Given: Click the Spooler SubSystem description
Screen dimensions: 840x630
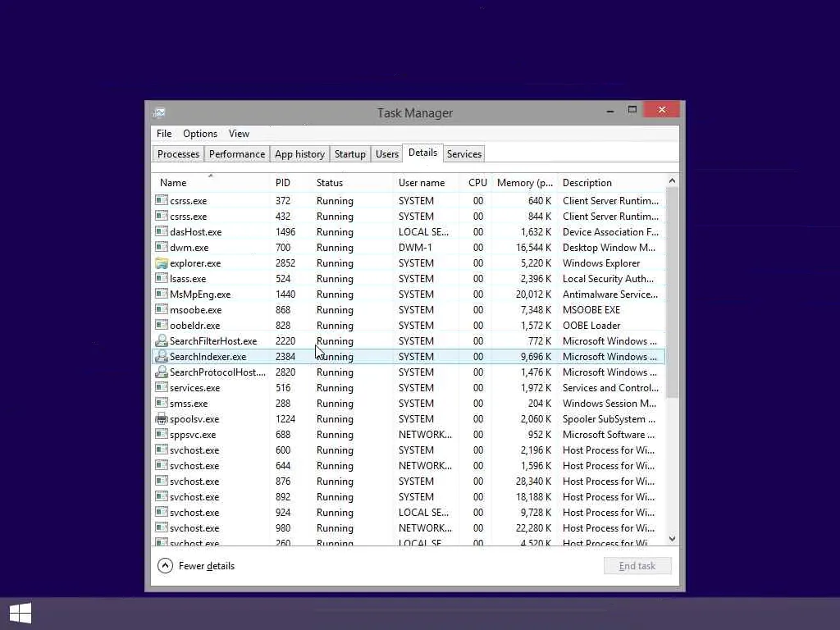Looking at the screenshot, I should click(609, 419).
